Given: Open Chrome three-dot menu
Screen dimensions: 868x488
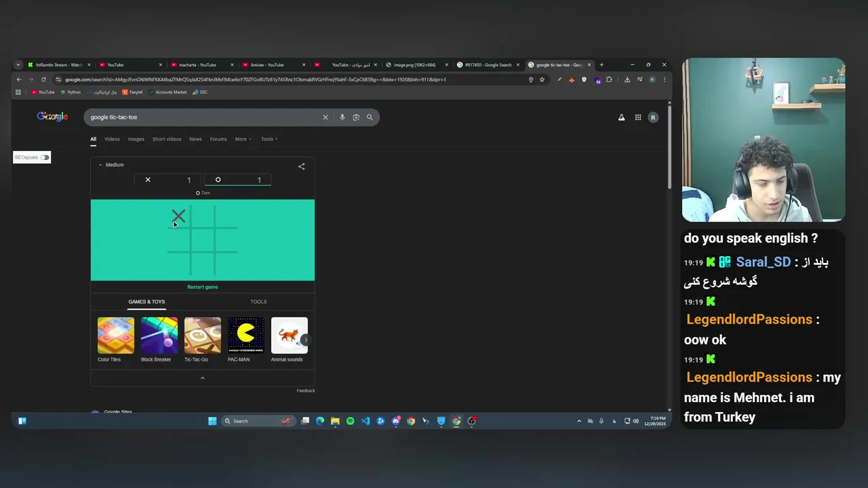Looking at the screenshot, I should coord(664,79).
